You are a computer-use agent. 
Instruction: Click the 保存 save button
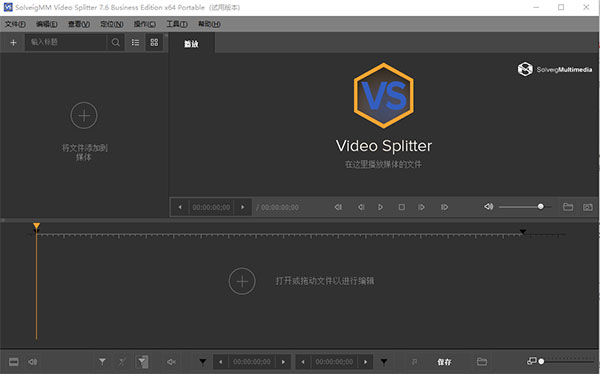tap(444, 362)
